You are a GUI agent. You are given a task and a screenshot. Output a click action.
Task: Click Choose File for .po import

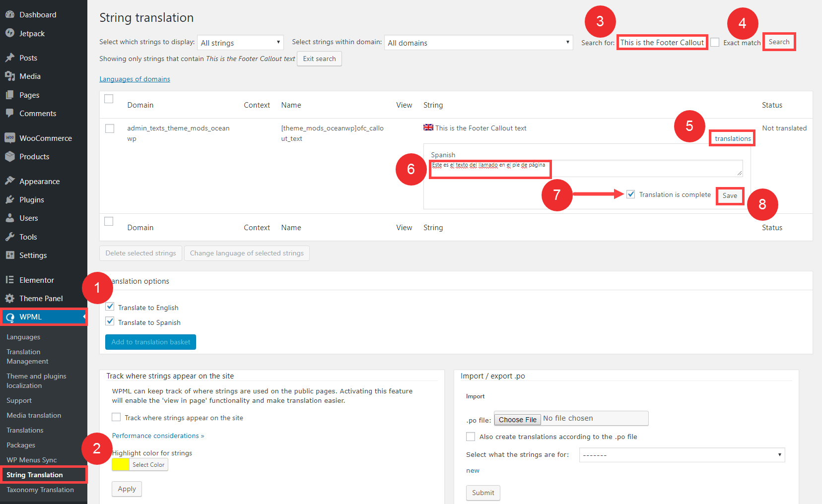click(517, 419)
